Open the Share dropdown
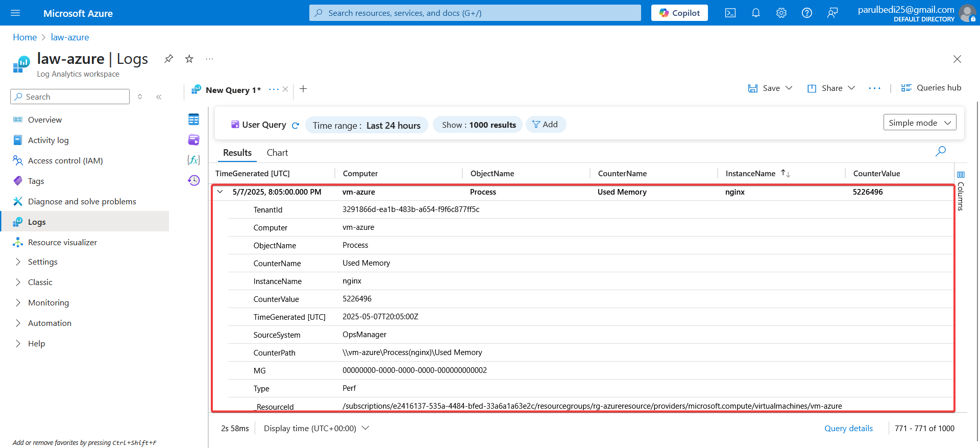The height and width of the screenshot is (448, 980). (x=831, y=88)
